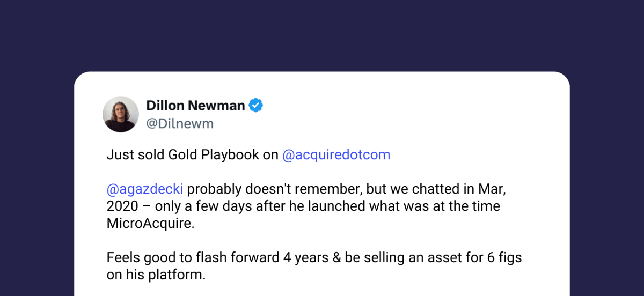644x296 pixels.
Task: Open Dillon Newman's profile avatar photo
Action: click(x=121, y=114)
